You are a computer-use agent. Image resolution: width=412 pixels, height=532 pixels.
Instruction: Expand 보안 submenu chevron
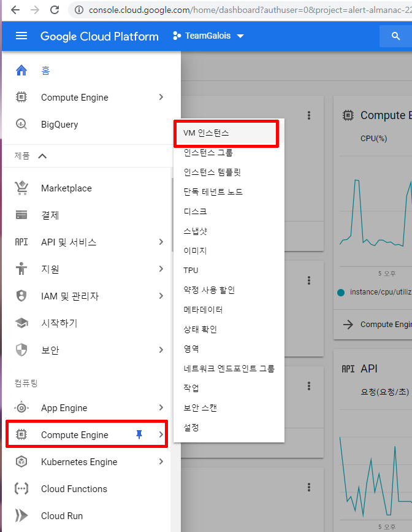(161, 350)
